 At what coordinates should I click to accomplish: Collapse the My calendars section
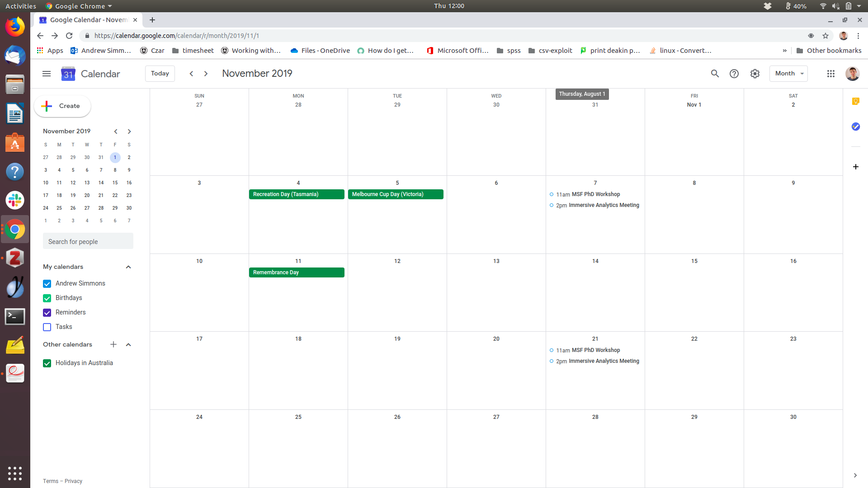(128, 267)
